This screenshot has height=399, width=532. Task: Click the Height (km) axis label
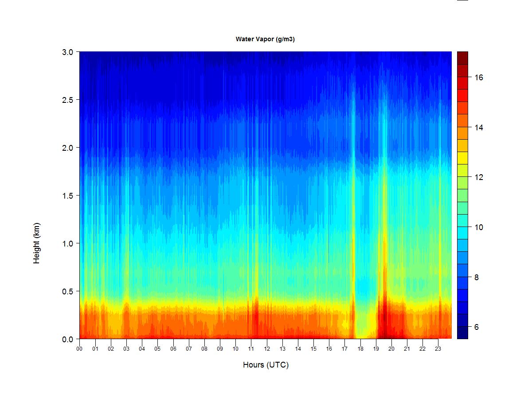[x=36, y=243]
